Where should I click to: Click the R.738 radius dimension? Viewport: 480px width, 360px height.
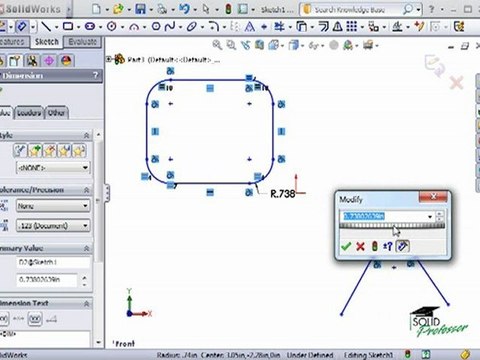283,194
